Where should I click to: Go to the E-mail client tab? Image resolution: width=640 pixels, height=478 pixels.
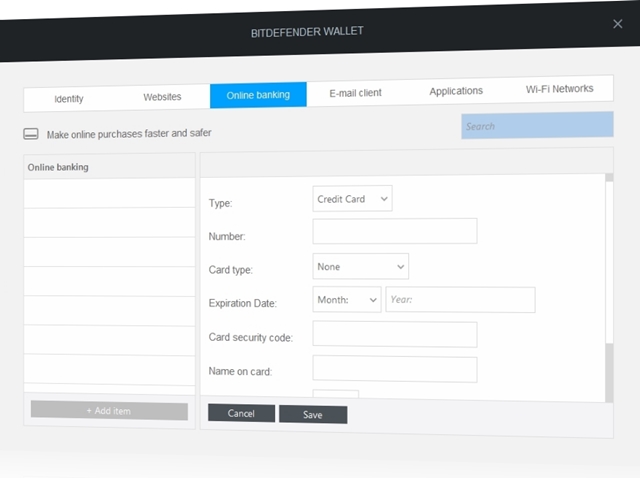356,93
